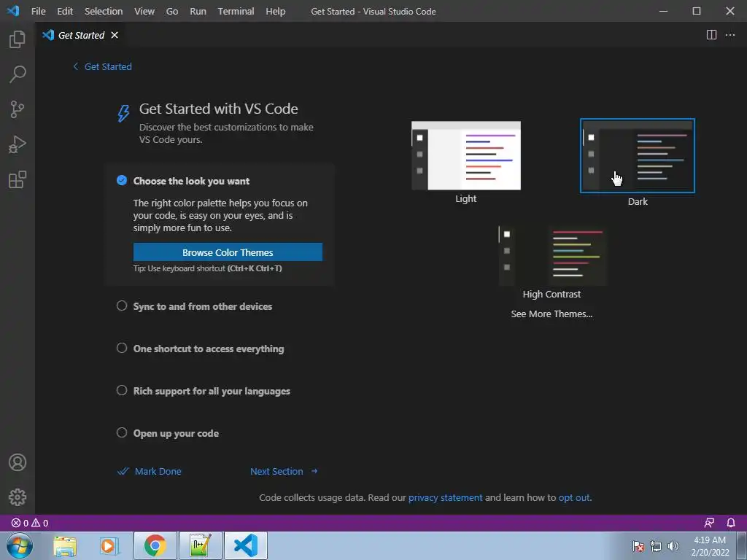This screenshot has width=747, height=560.
Task: Close the Get Started tab
Action: click(115, 35)
